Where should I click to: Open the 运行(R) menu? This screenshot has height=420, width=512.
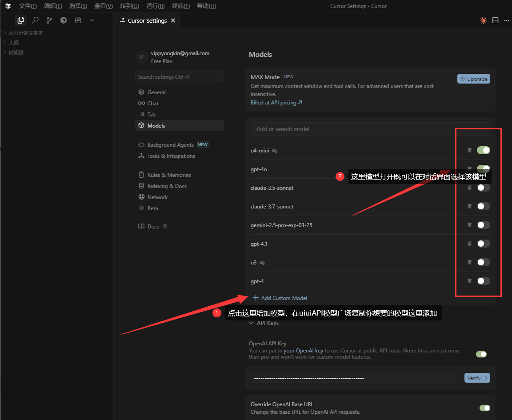point(156,6)
